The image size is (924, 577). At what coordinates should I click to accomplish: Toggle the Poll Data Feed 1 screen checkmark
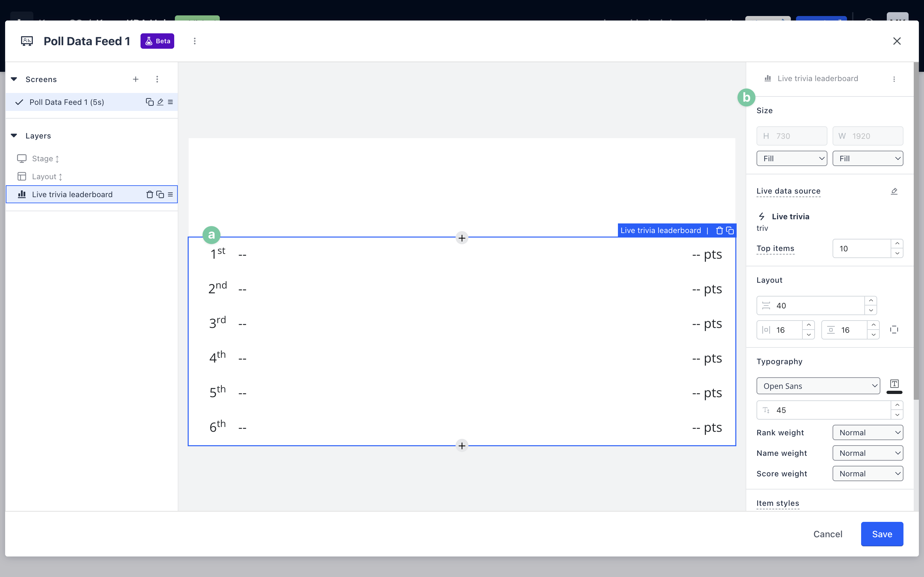pyautogui.click(x=19, y=102)
